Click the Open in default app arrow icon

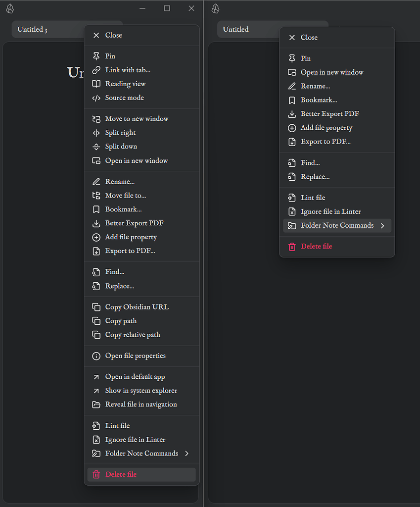tap(96, 377)
